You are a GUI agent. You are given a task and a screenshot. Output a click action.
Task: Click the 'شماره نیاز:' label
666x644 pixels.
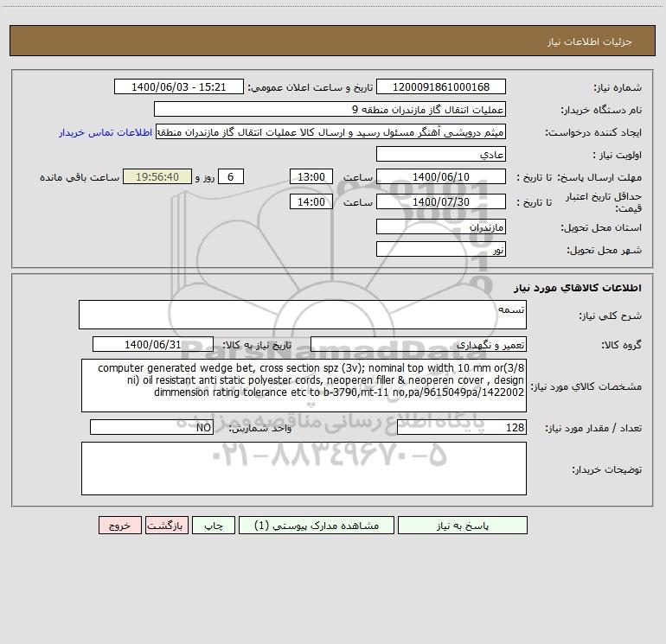[618, 87]
